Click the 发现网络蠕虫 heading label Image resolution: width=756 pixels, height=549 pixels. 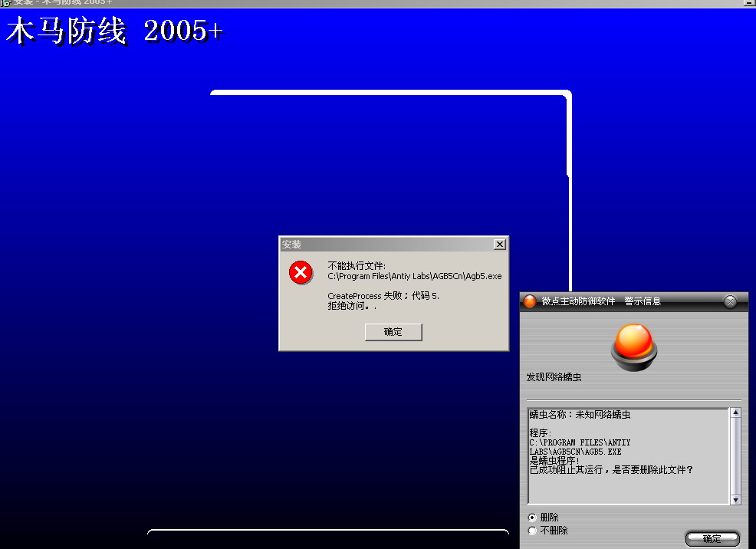point(554,377)
